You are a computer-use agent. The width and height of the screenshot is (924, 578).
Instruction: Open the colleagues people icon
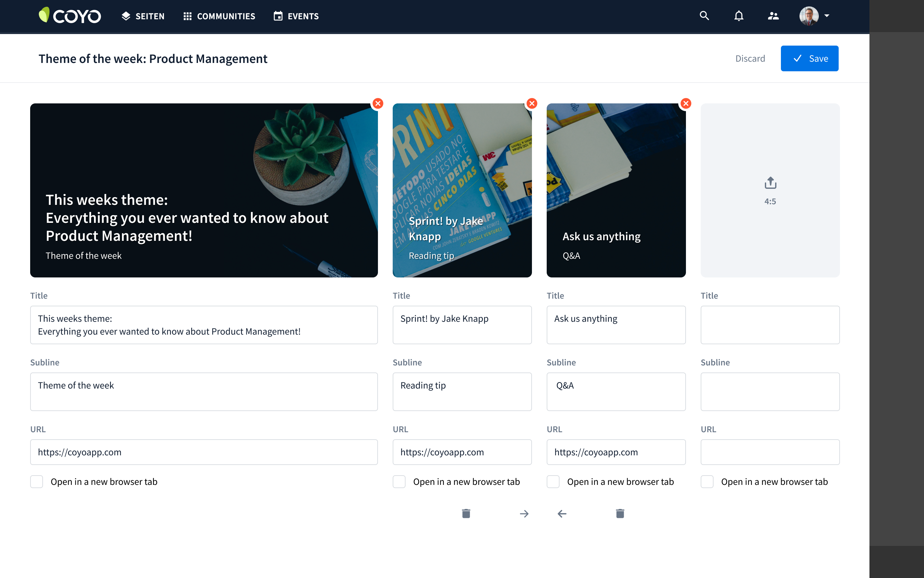773,16
